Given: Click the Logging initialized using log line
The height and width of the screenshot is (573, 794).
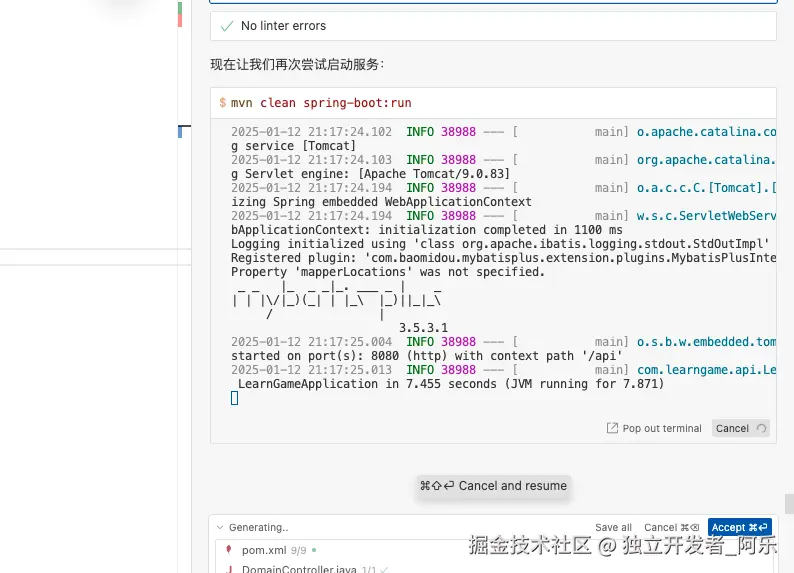Looking at the screenshot, I should (x=500, y=243).
